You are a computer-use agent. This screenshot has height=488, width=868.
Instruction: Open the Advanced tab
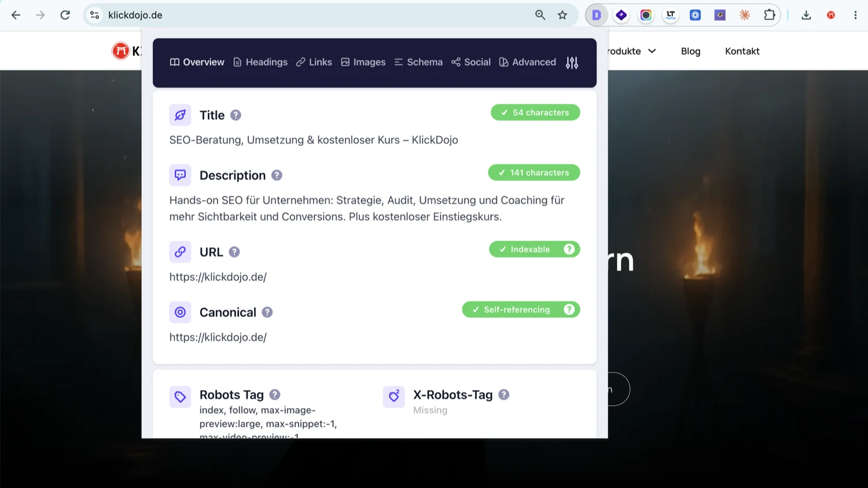528,62
